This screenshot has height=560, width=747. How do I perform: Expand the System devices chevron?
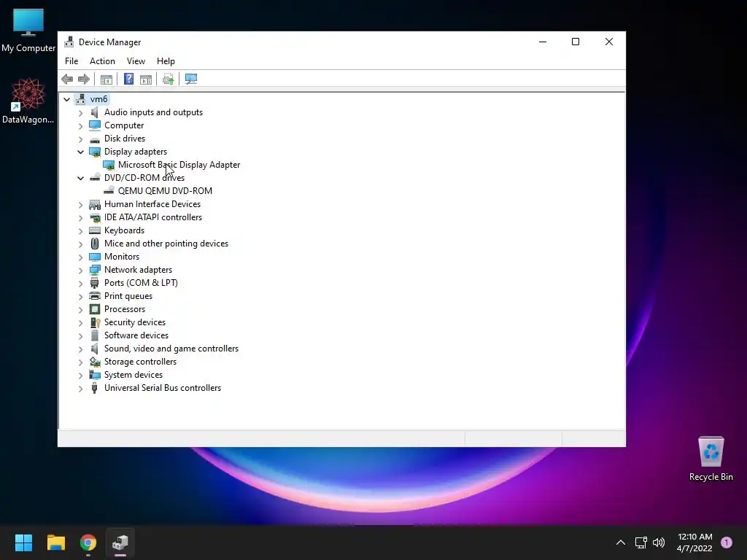point(80,376)
